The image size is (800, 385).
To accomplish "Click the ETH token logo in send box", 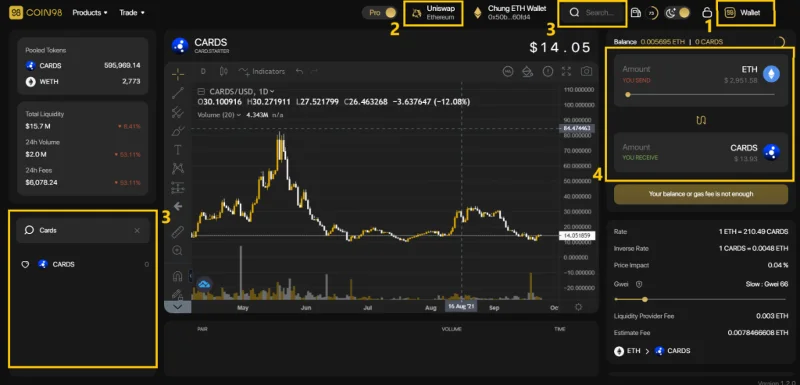I will coord(771,74).
